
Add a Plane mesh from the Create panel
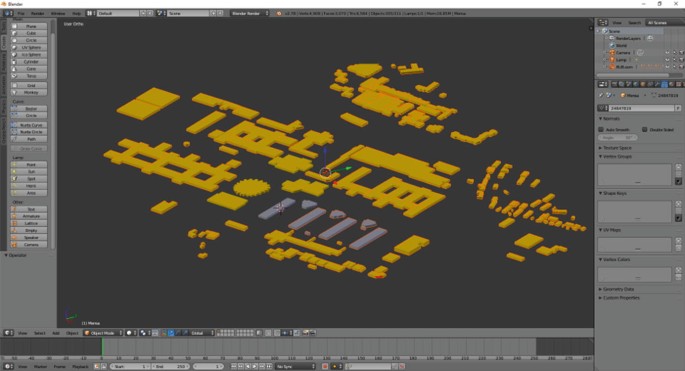[x=29, y=26]
